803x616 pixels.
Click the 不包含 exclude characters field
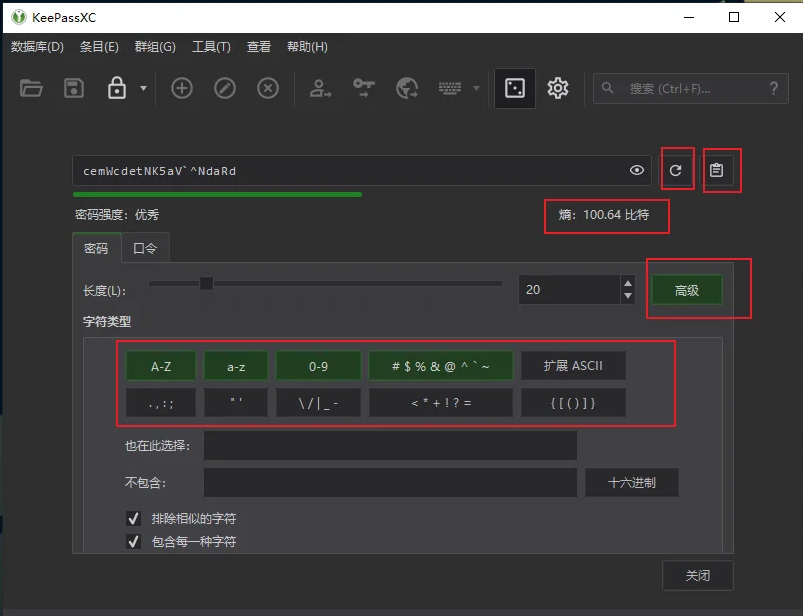(x=390, y=482)
